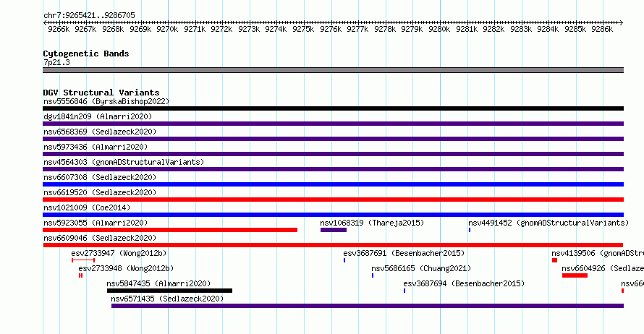The width and height of the screenshot is (644, 334).
Task: Open esv2733948 (Wong2012b) label
Action: click(126, 268)
